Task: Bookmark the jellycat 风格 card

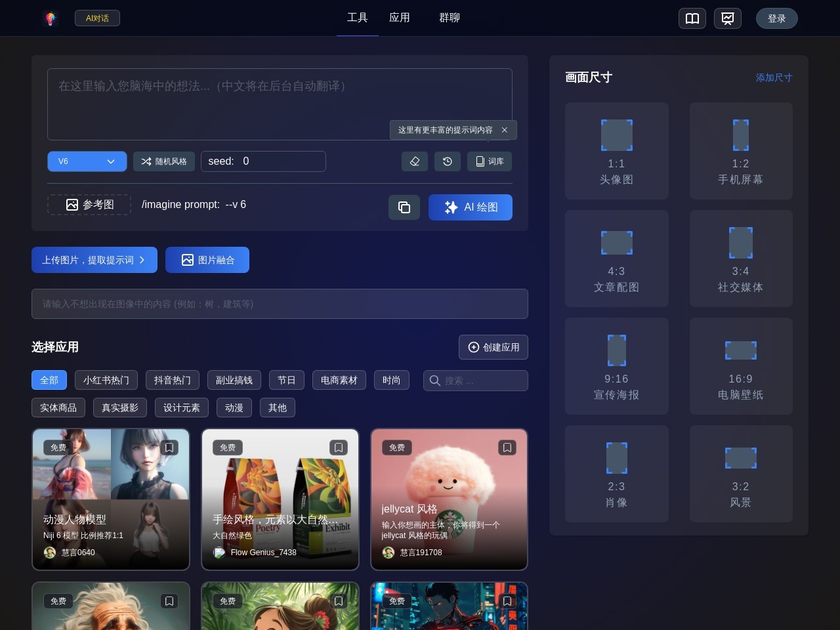Action: 507,448
